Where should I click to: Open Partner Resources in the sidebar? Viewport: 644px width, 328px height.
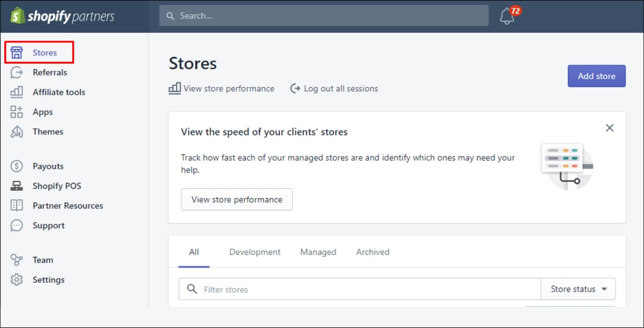coord(68,206)
